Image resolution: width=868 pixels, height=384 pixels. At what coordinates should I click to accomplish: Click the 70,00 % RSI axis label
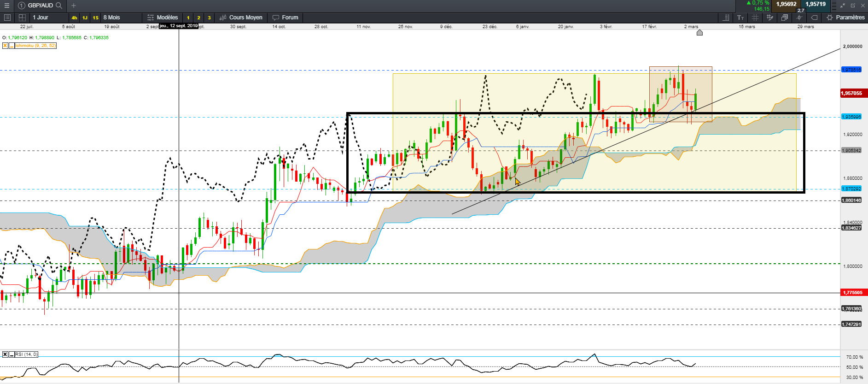click(855, 357)
